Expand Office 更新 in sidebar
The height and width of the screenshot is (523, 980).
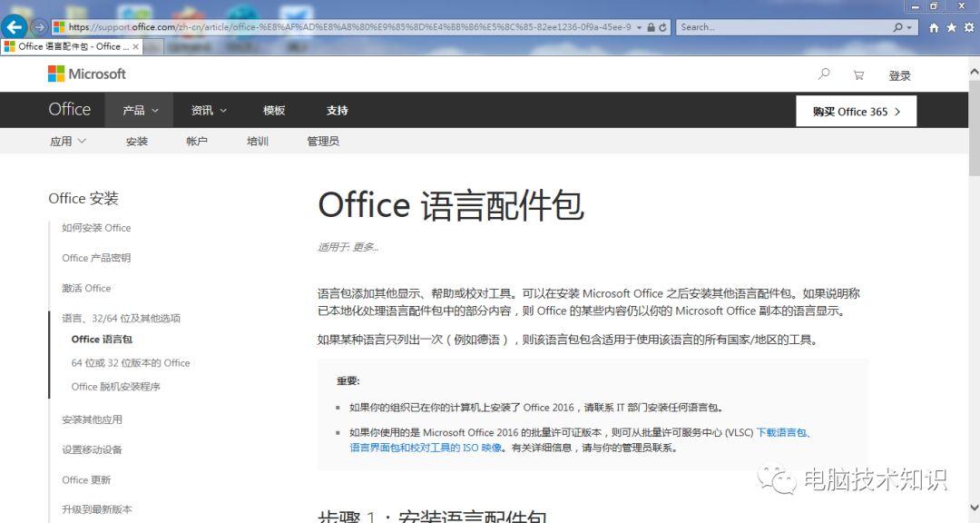pyautogui.click(x=86, y=479)
